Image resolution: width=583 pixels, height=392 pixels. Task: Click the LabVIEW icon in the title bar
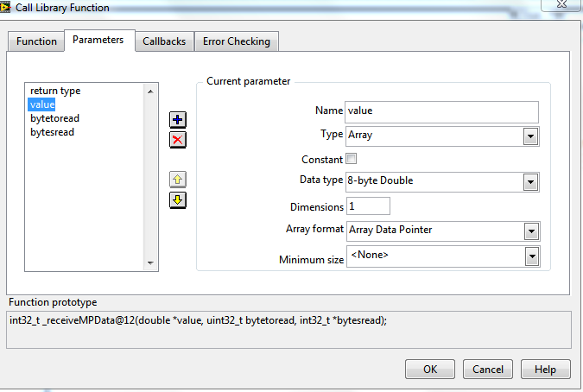(5, 7)
